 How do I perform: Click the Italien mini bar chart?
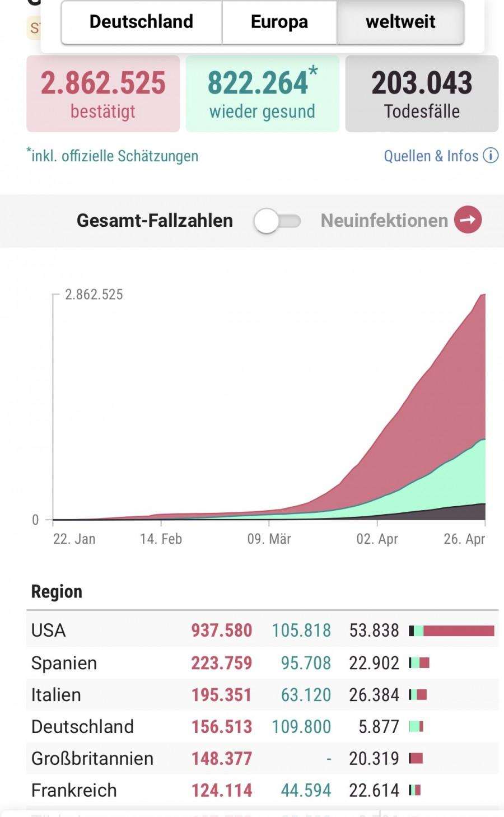[x=418, y=695]
